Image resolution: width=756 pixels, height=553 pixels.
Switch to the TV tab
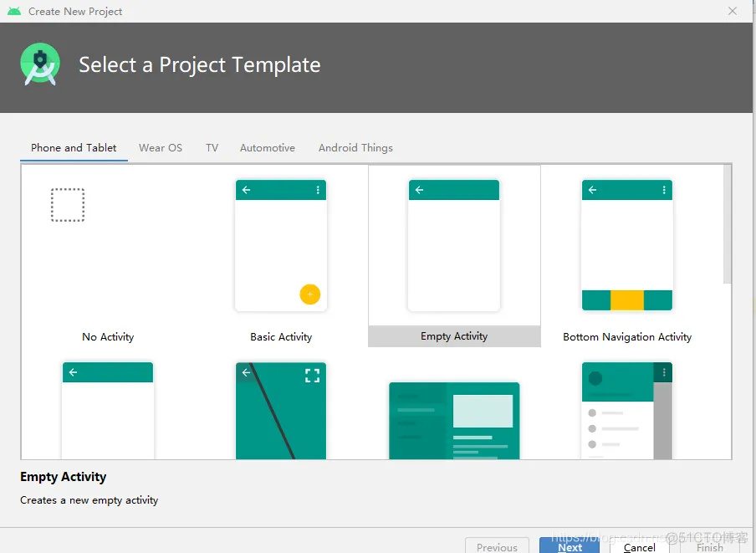212,148
